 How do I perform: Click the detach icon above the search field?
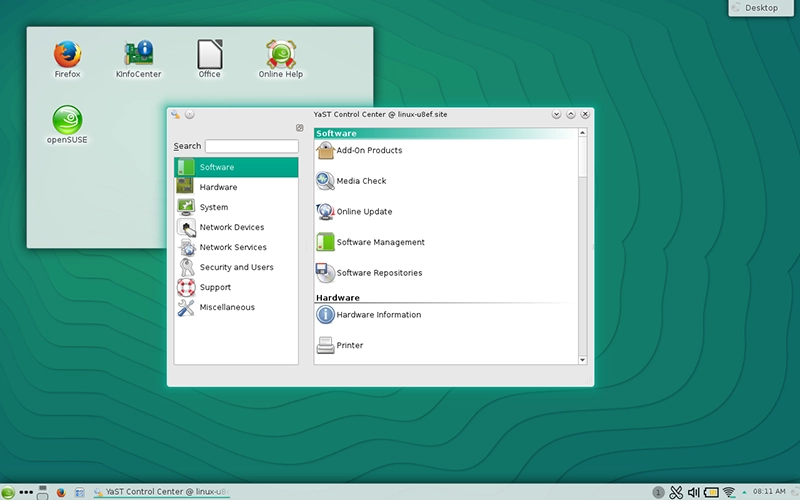coord(299,128)
